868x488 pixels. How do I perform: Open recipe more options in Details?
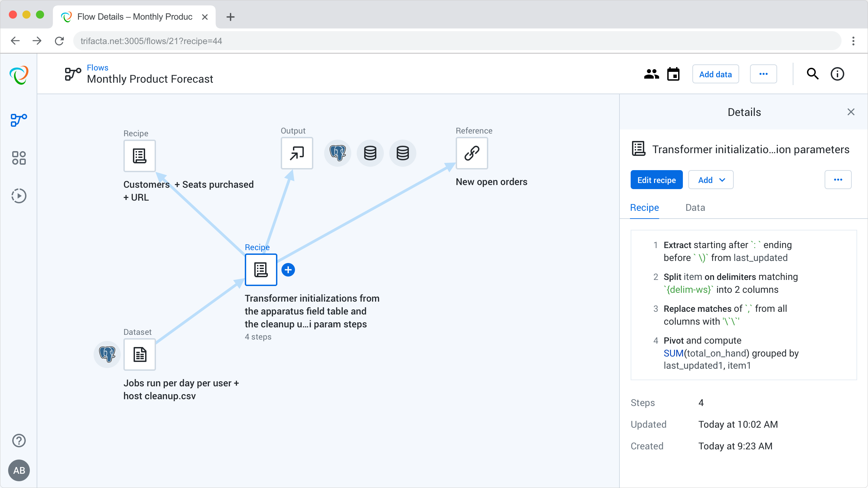(838, 180)
